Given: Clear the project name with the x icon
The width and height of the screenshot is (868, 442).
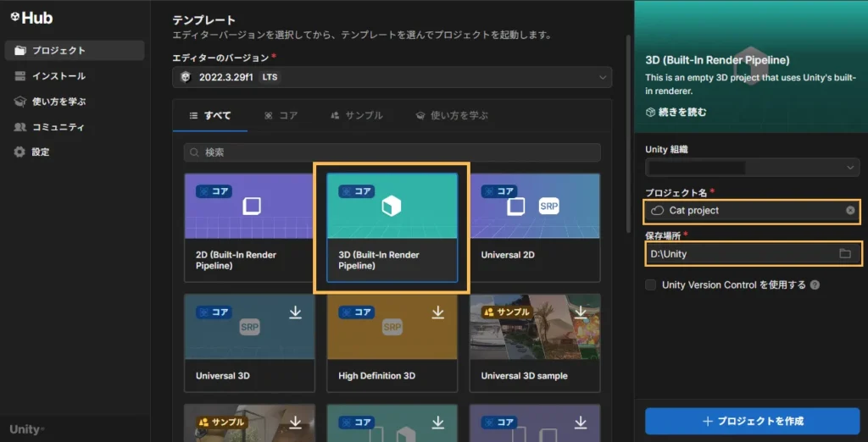Looking at the screenshot, I should click(850, 211).
